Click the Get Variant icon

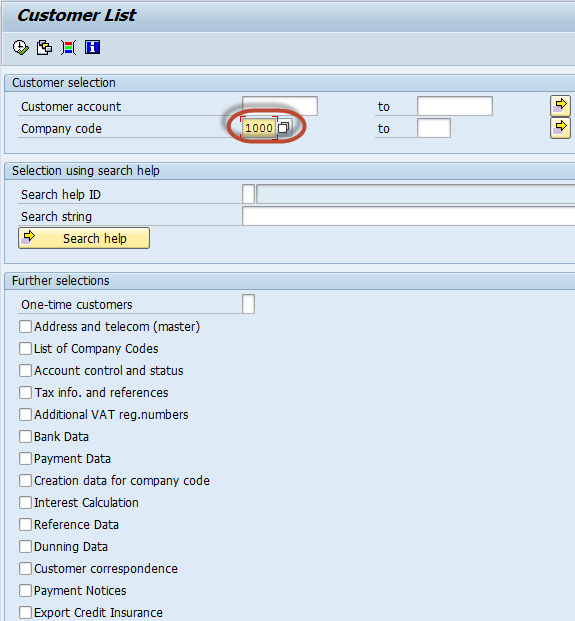click(44, 48)
